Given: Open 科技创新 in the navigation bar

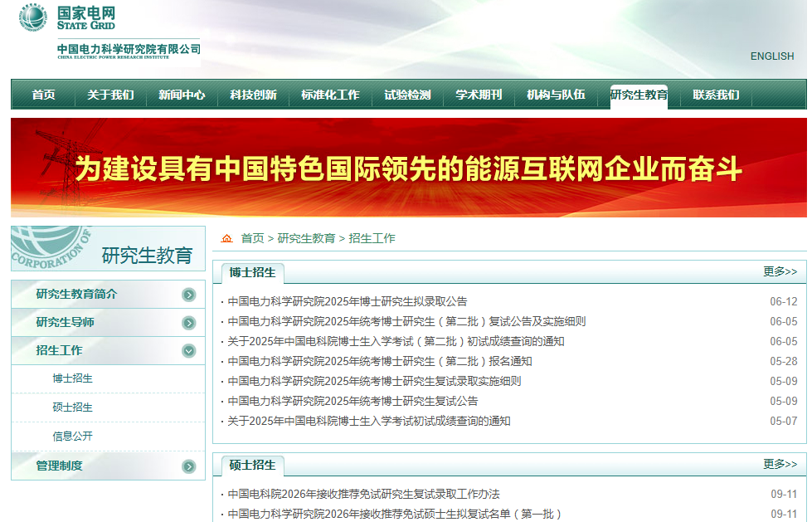Looking at the screenshot, I should coord(253,95).
